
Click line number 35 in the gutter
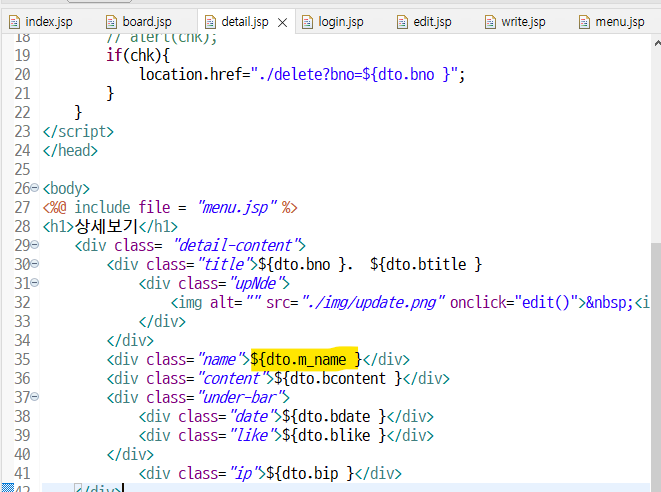(22, 359)
